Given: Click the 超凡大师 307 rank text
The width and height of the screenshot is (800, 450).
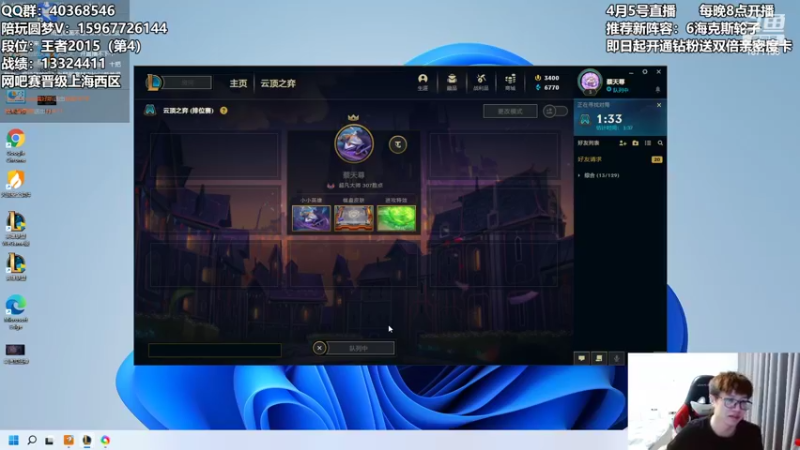Looking at the screenshot, I should (361, 185).
